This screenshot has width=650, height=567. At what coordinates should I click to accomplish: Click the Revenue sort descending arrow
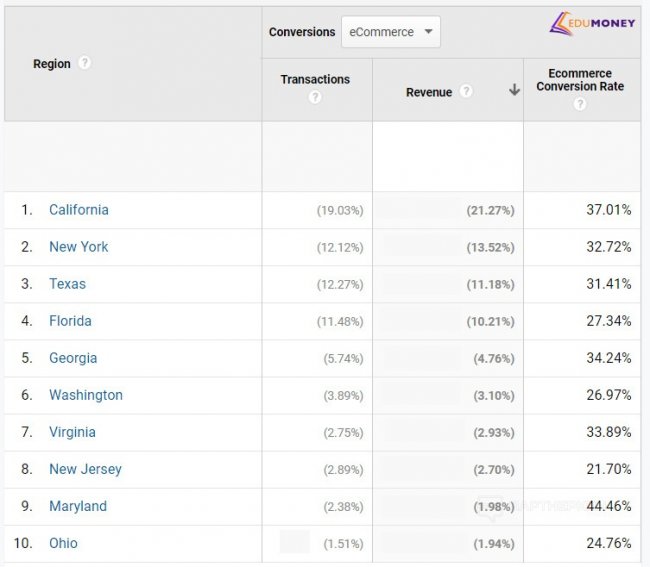pos(514,90)
